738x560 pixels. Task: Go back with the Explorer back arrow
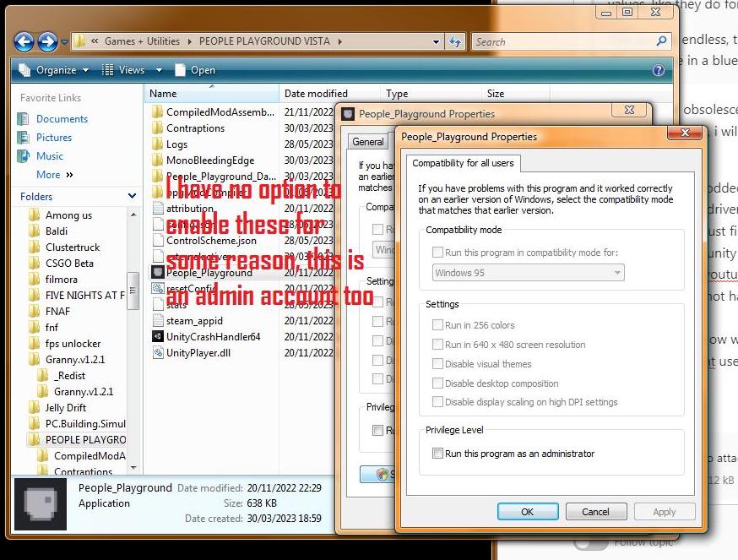pos(24,42)
